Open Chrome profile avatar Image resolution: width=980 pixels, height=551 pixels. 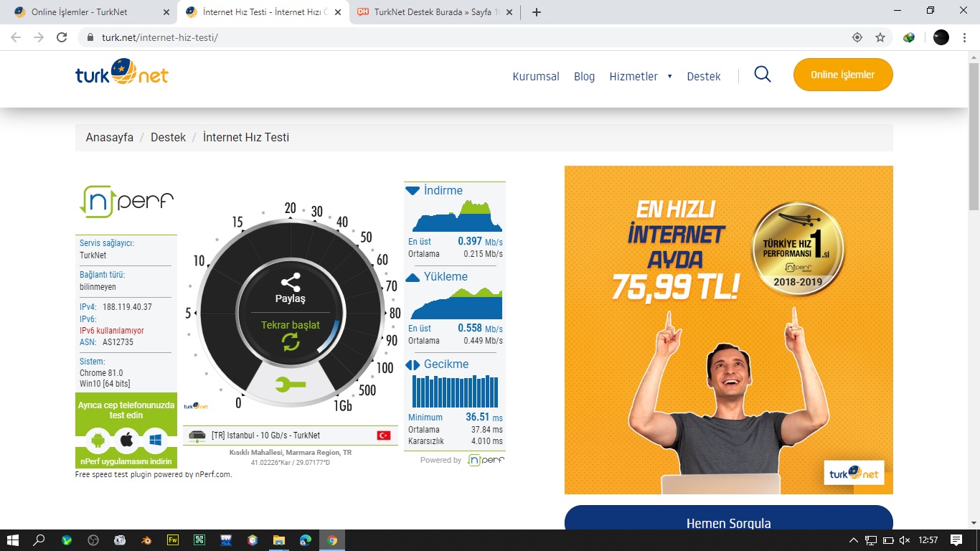click(941, 37)
